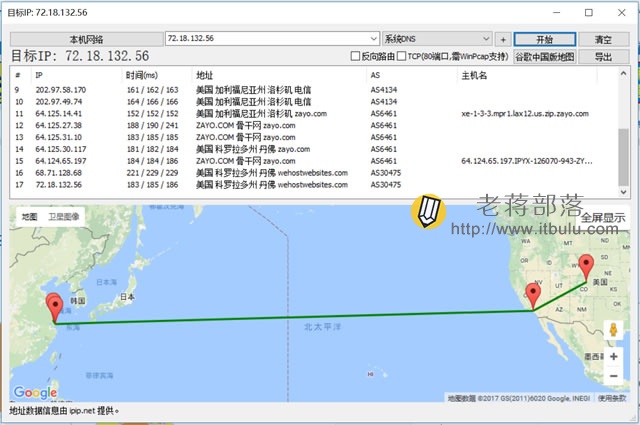This screenshot has width=640, height=425.
Task: Select hop 16 row 68.71.128.68
Action: click(x=313, y=173)
